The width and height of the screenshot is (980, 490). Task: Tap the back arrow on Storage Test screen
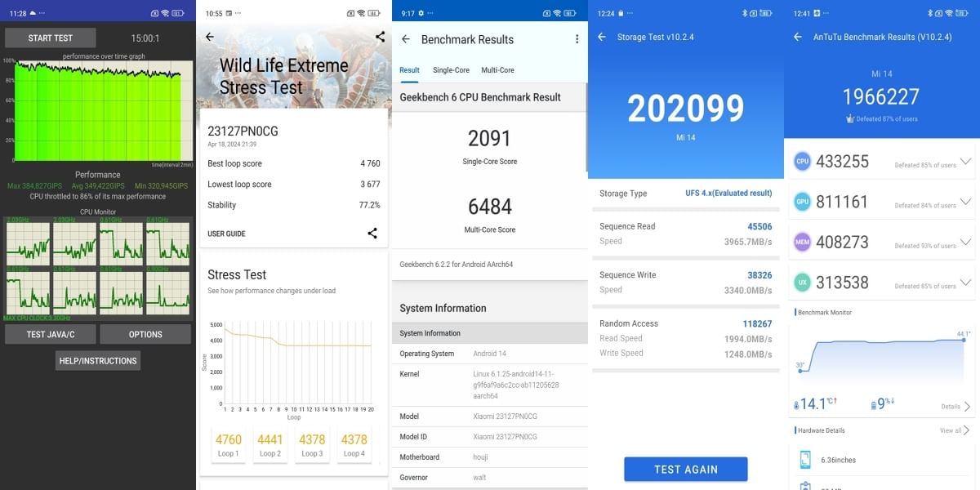pos(601,36)
